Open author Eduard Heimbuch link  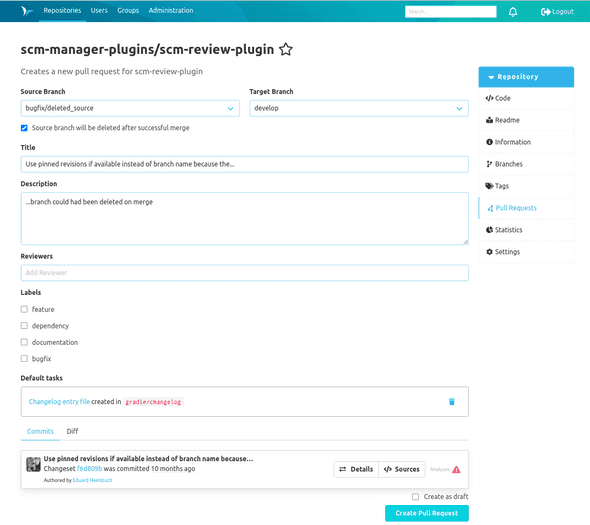[92, 480]
